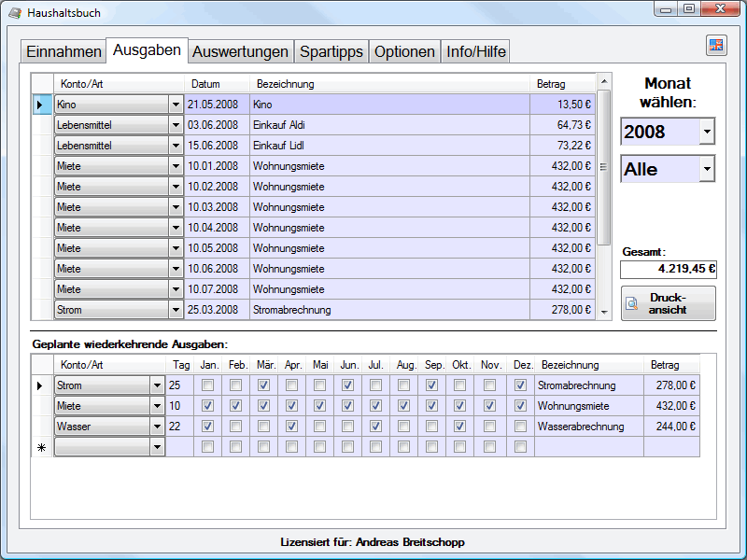Click the new row asterisk in planned expenses

(41, 448)
